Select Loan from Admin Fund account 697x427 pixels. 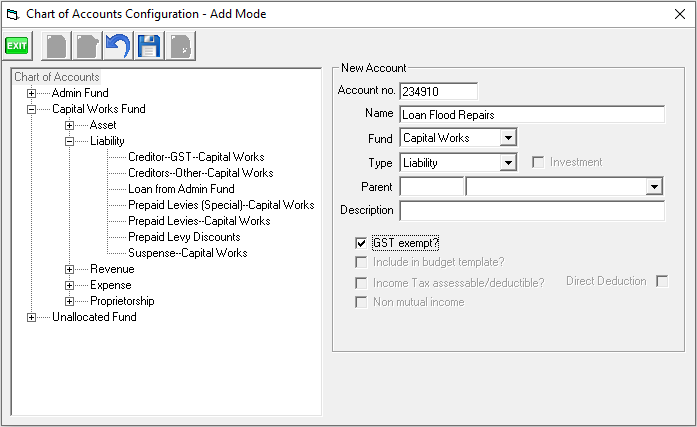181,189
